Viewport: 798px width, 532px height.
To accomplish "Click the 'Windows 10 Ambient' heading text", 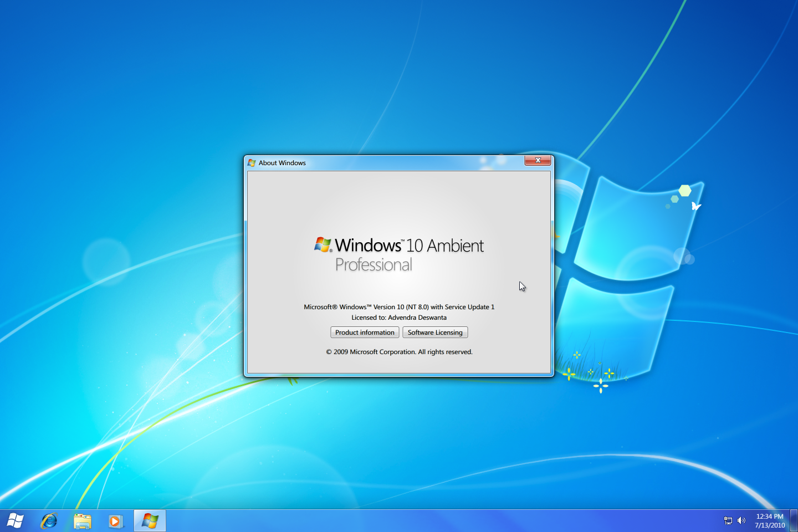I will click(410, 245).
